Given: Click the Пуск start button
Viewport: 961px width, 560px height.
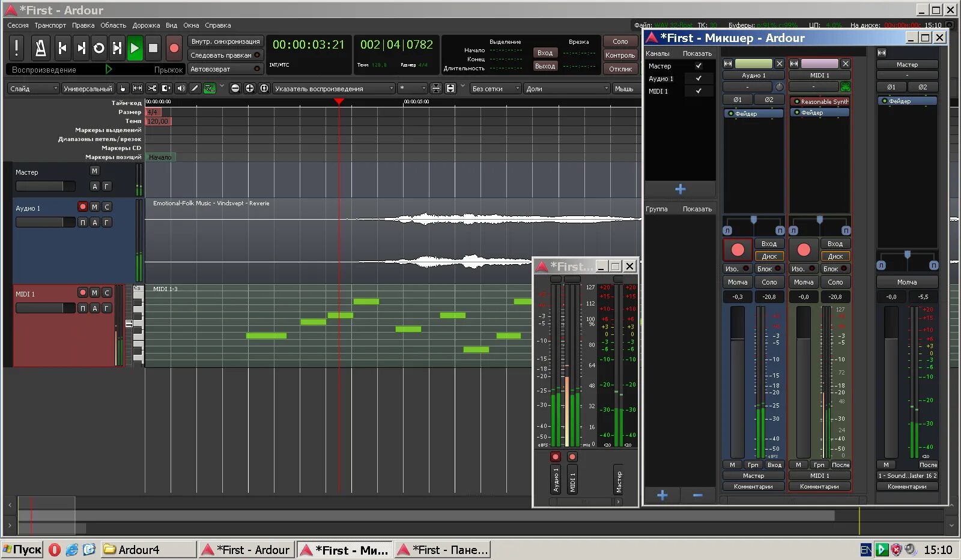Looking at the screenshot, I should (22, 550).
